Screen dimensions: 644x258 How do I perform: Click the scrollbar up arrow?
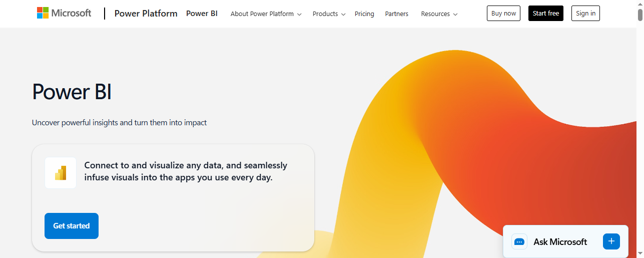[640, 4]
